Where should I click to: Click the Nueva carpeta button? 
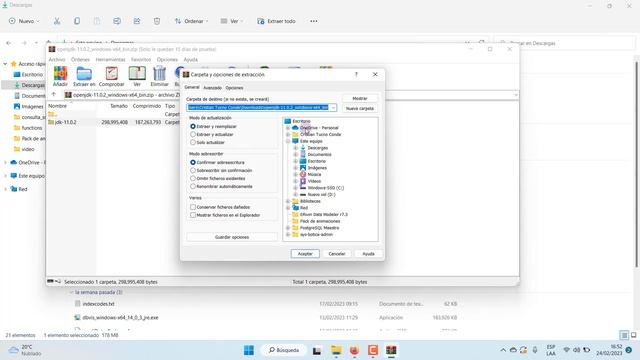point(360,109)
